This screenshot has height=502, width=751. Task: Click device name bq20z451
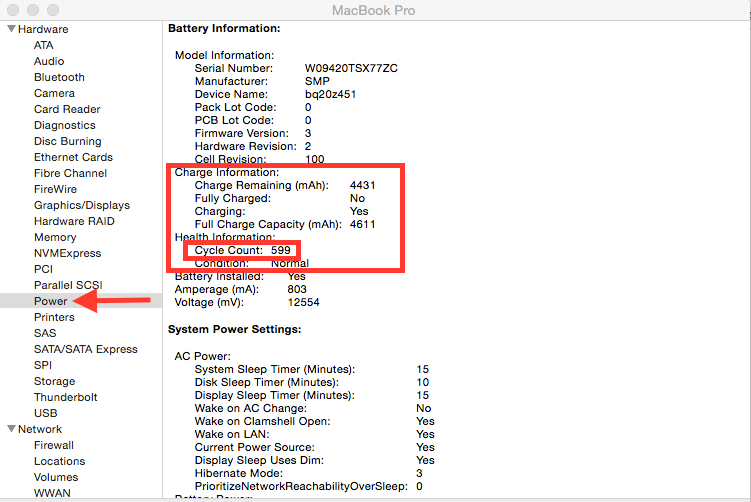tap(330, 94)
